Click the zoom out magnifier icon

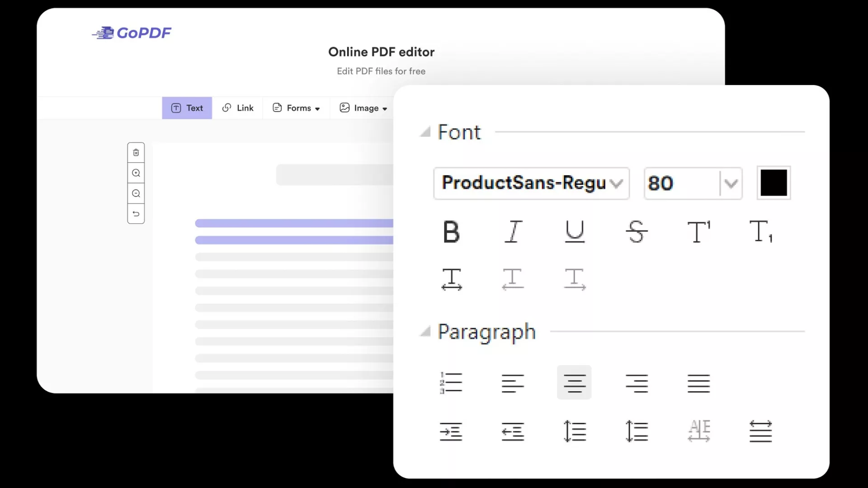click(x=136, y=194)
